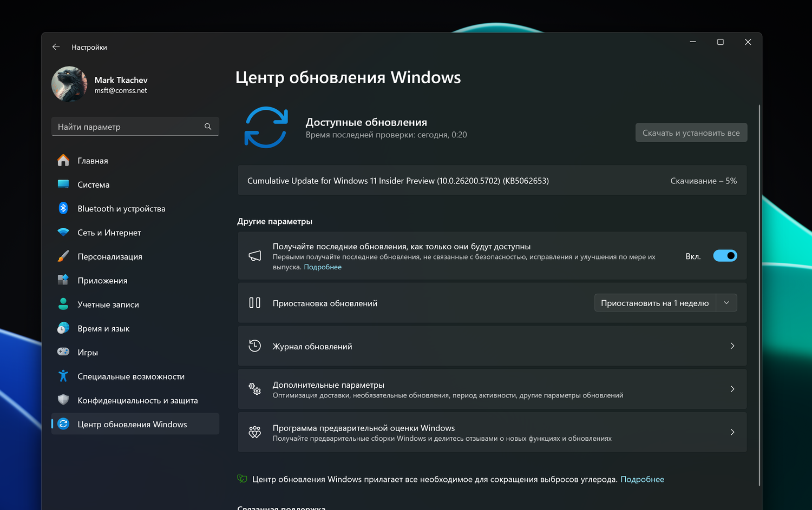Screen dimensions: 812x510
Task: Click the Время и язык globe clock icon
Action: [x=63, y=328]
